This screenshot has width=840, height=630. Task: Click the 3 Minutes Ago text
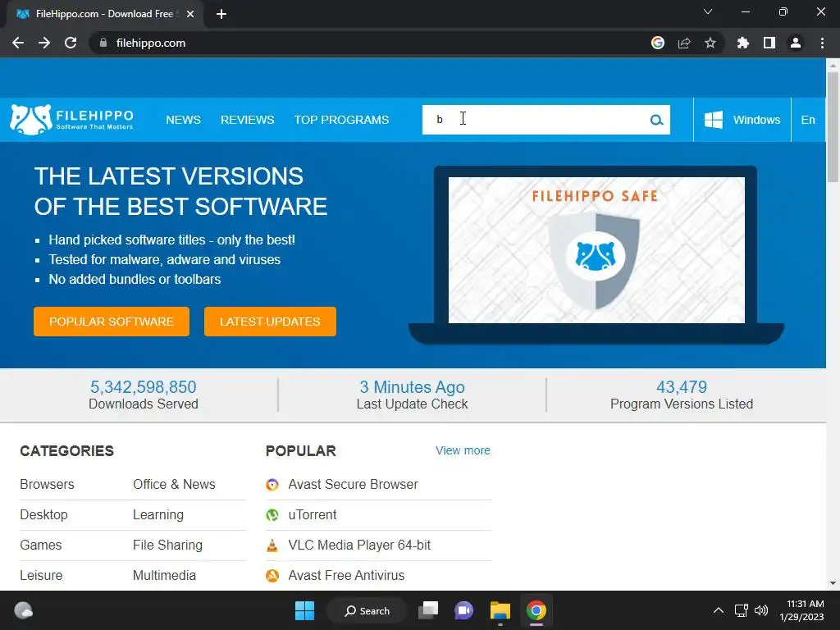coord(412,387)
